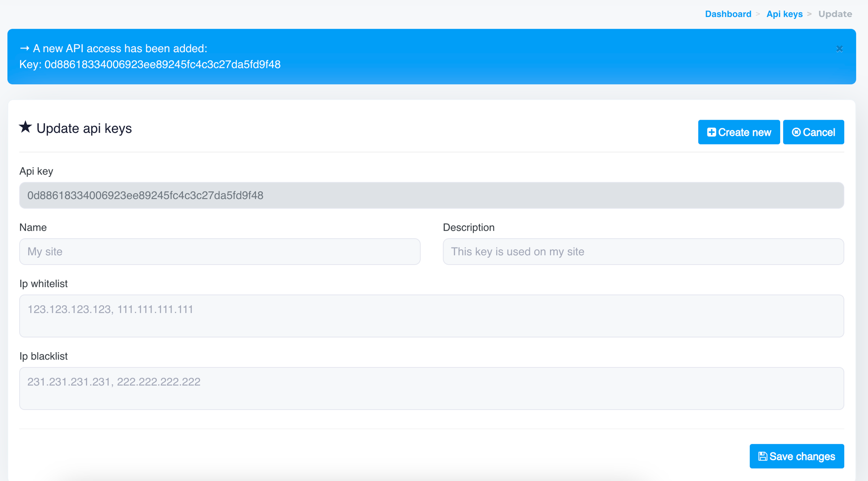Click the star icon beside Update api keys
The width and height of the screenshot is (868, 481).
(x=26, y=127)
